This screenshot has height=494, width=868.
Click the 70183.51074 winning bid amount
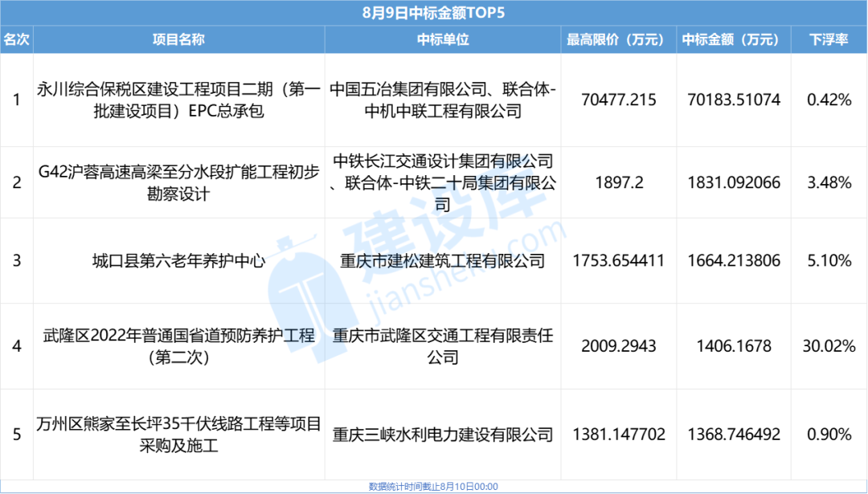pyautogui.click(x=734, y=99)
